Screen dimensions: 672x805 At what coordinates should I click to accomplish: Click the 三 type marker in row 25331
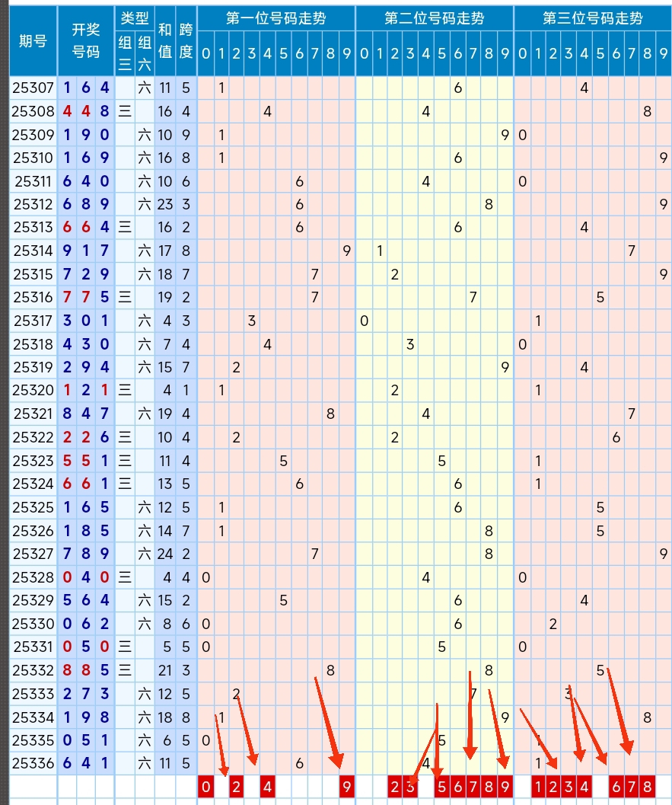pos(125,647)
